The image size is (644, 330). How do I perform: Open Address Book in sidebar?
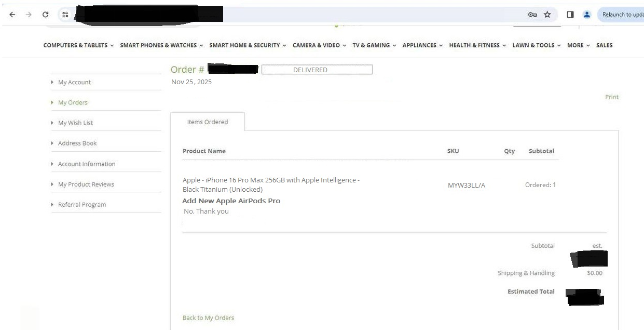point(77,143)
